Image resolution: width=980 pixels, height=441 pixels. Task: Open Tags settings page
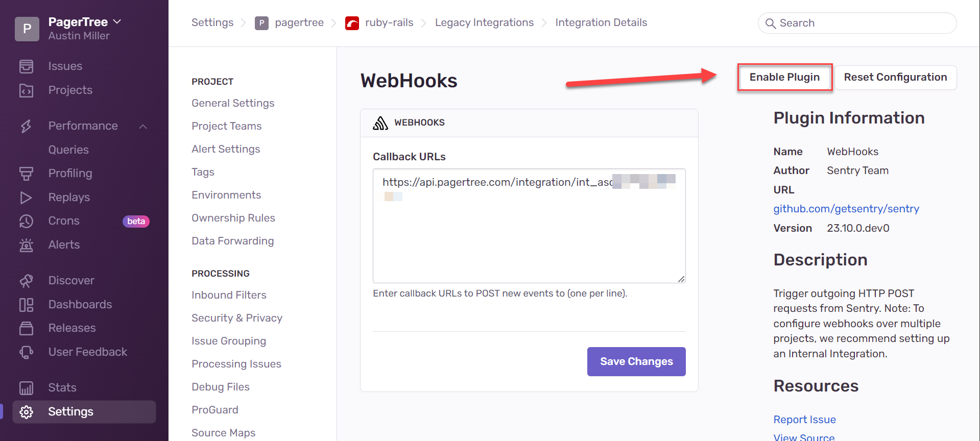(x=203, y=172)
